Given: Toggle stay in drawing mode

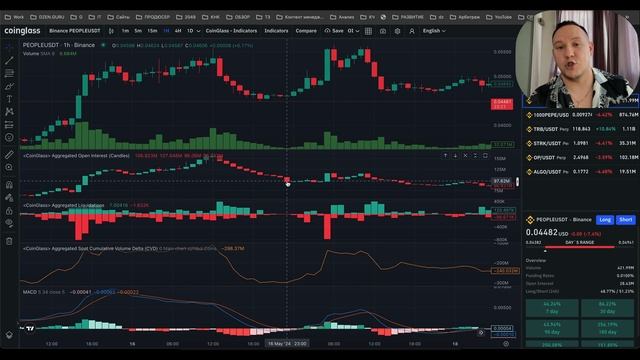Looking at the screenshot, I should pyautogui.click(x=9, y=198).
